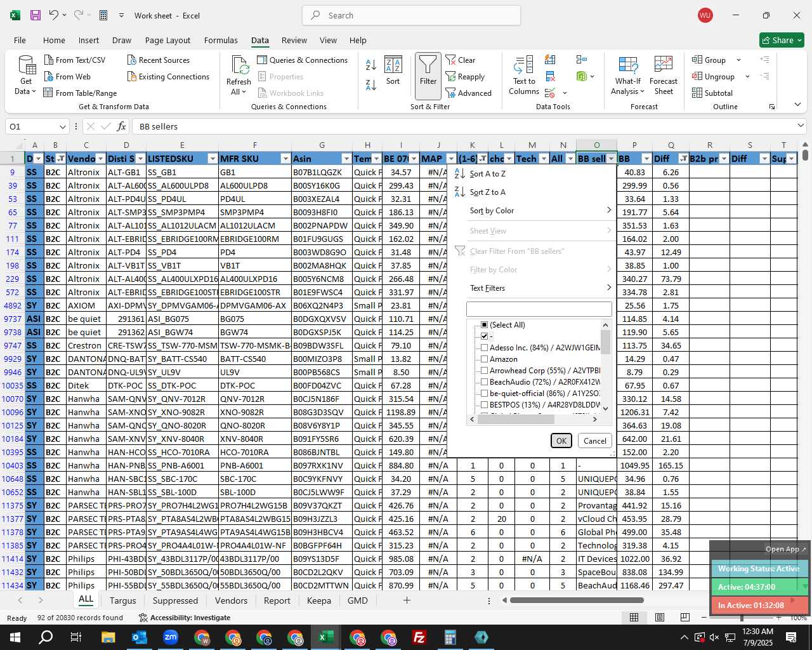Click the Flash Fill icon
This screenshot has width=812, height=650.
tap(550, 60)
